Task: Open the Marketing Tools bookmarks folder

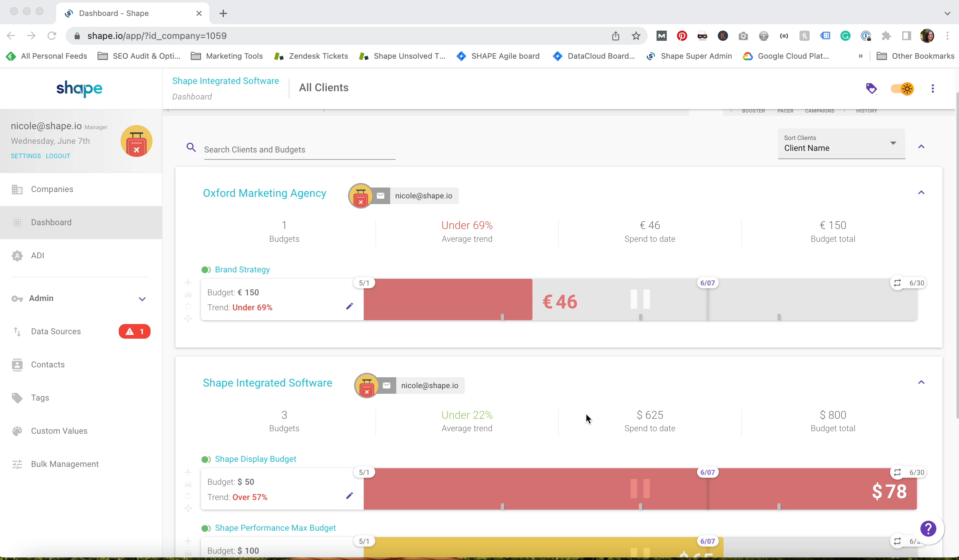Action: click(x=227, y=56)
